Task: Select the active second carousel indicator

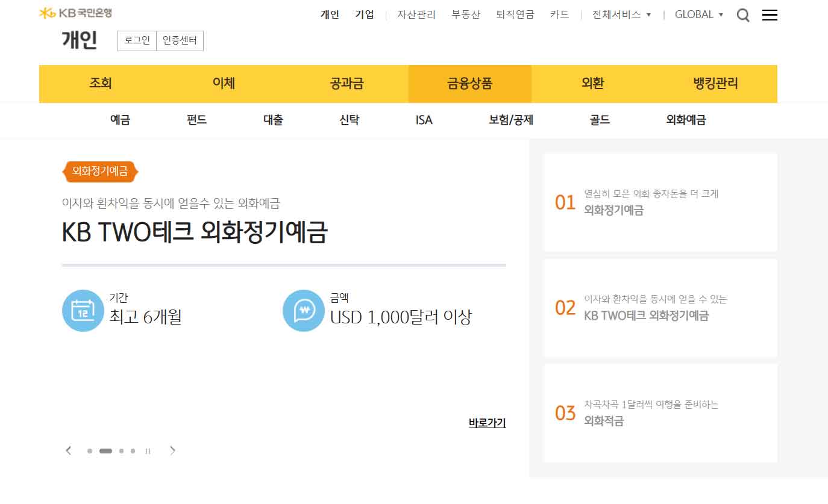Action: tap(105, 451)
